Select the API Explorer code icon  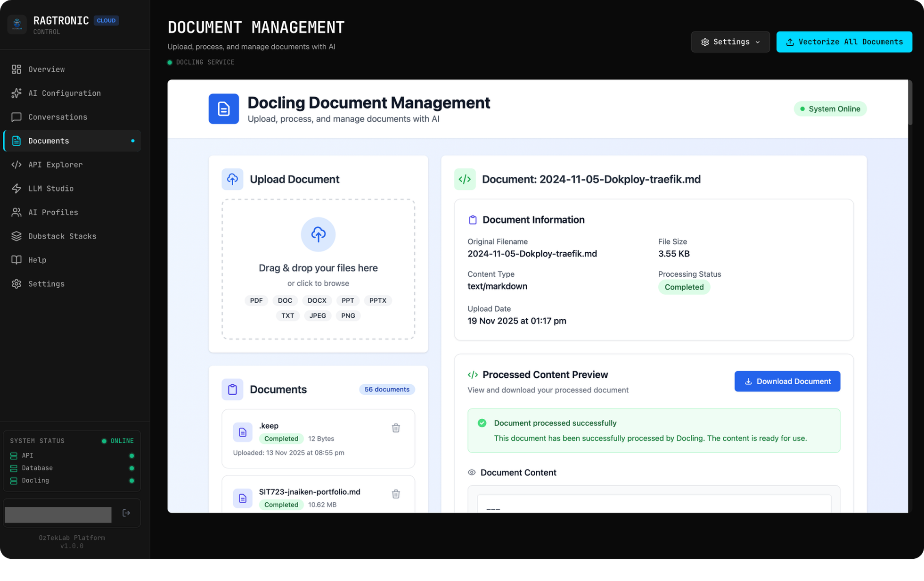click(16, 165)
